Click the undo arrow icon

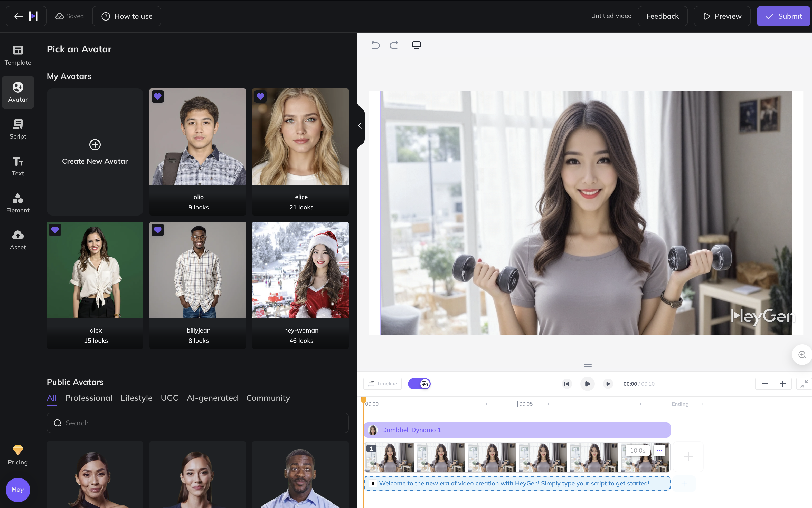coord(375,45)
